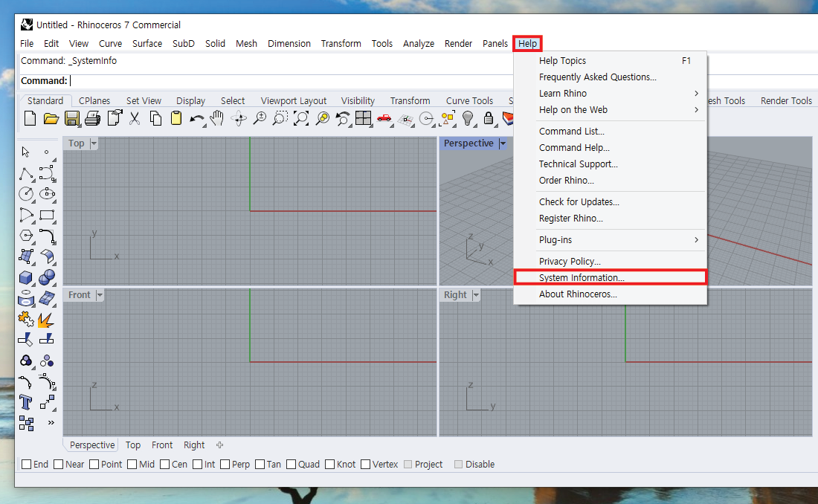818x504 pixels.
Task: Switch to the Render Tools tab
Action: 786,100
